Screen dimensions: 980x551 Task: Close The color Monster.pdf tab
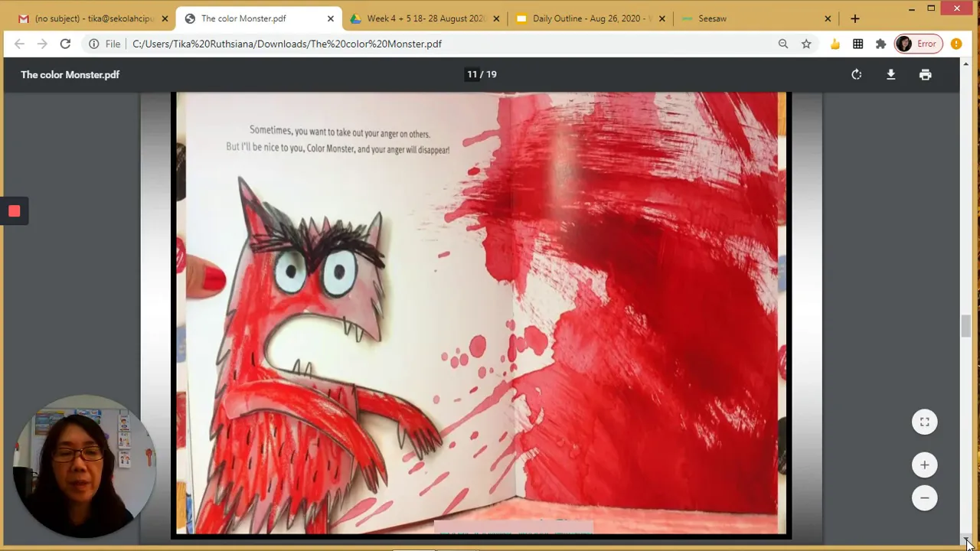pos(331,18)
